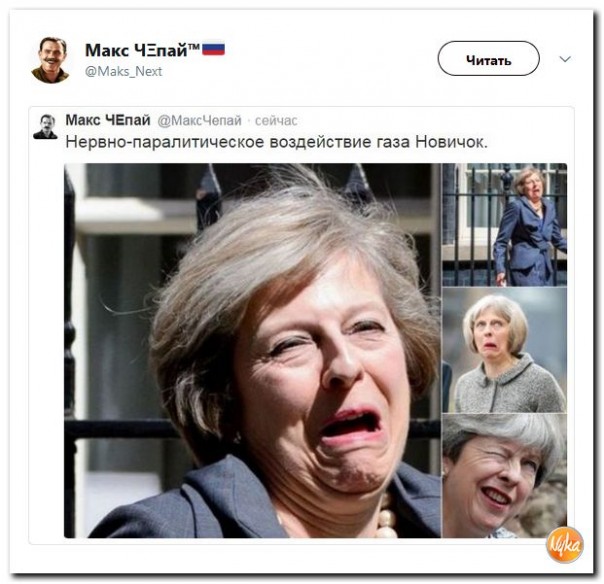This screenshot has width=604, height=584.
Task: Open the winking face photo
Action: pos(505,476)
